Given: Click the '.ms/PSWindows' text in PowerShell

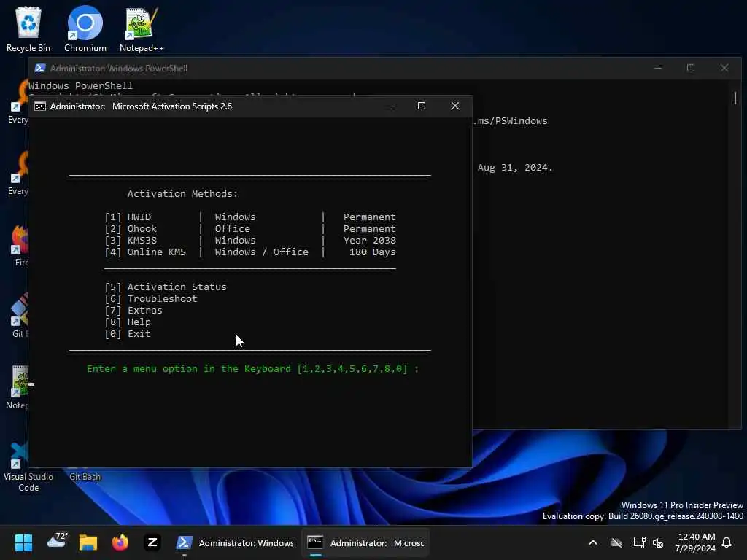Looking at the screenshot, I should click(x=511, y=121).
